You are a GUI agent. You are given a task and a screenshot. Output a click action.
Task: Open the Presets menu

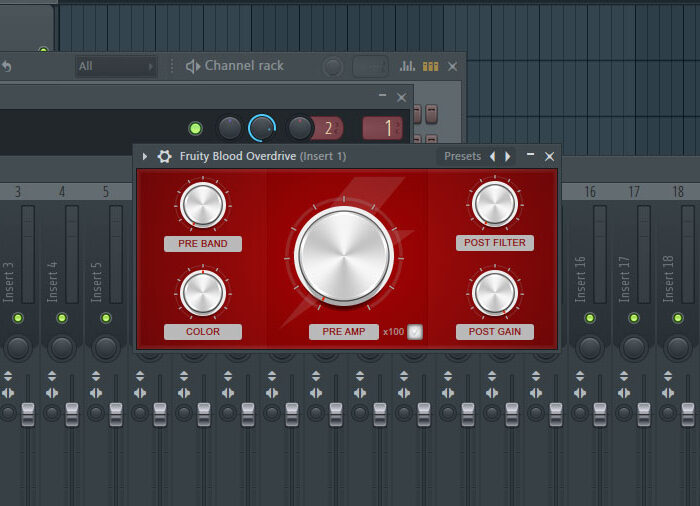tap(462, 156)
